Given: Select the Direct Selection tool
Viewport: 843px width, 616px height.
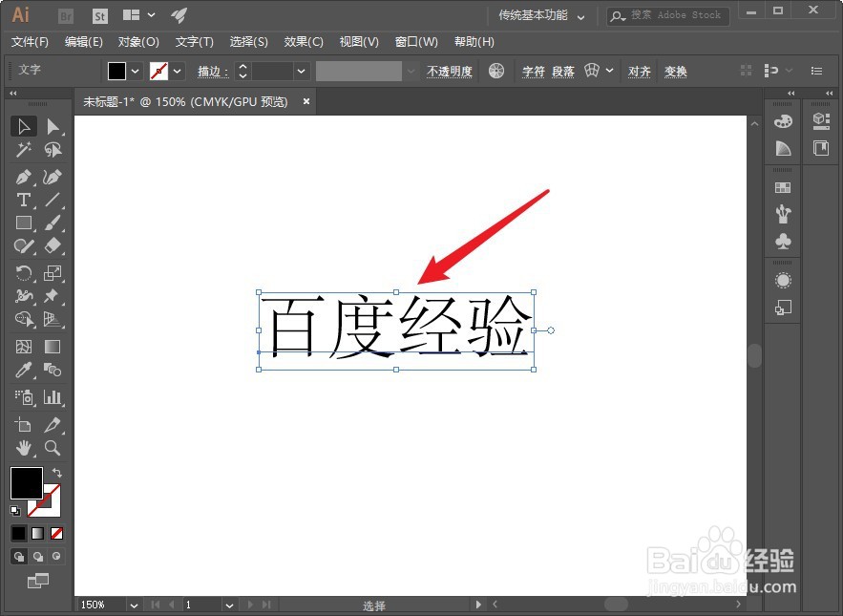Looking at the screenshot, I should pyautogui.click(x=53, y=126).
